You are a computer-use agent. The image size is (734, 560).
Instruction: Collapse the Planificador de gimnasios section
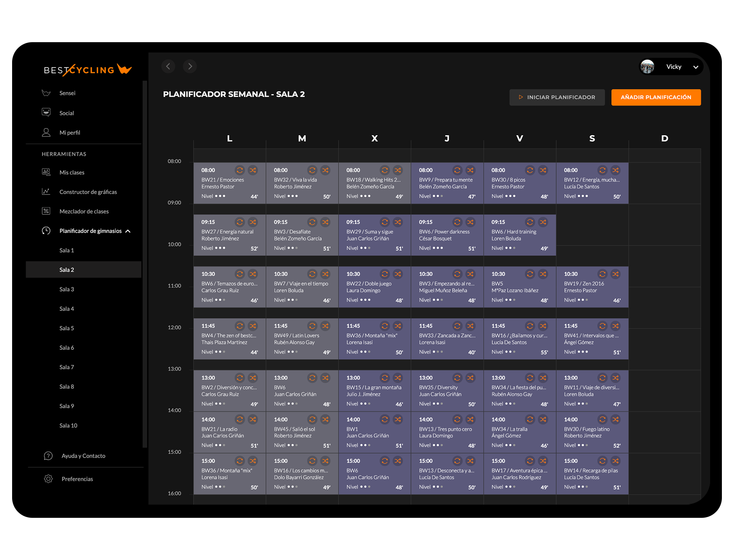click(x=128, y=231)
